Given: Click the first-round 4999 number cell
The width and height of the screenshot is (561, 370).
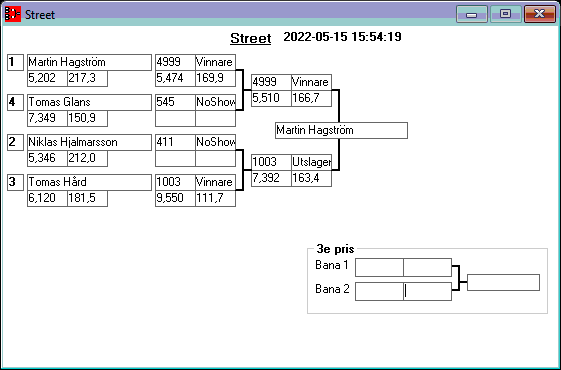Looking at the screenshot, I should point(175,62).
